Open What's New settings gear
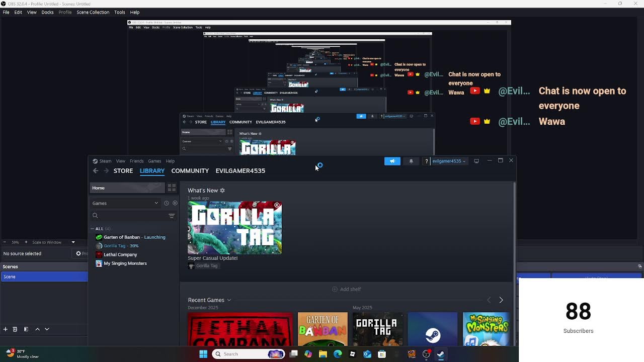Screen dimensions: 644x362 (x=222, y=191)
